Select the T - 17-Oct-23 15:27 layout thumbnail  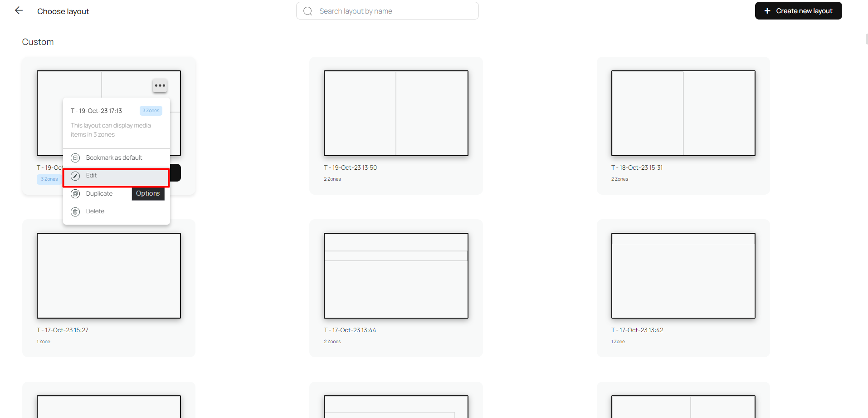109,275
